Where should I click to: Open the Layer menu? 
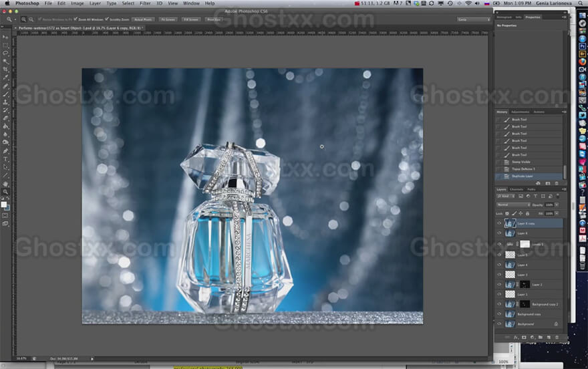[95, 3]
